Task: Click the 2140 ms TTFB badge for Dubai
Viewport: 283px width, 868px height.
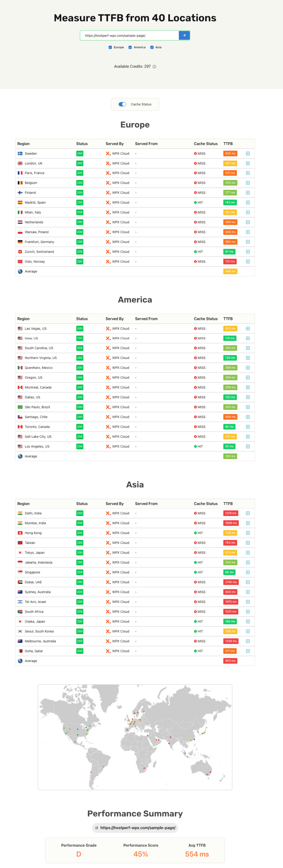Action: 231,582
